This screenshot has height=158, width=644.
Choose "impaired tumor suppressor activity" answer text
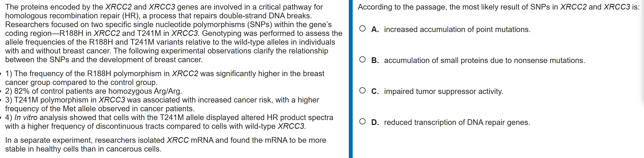pos(443,91)
